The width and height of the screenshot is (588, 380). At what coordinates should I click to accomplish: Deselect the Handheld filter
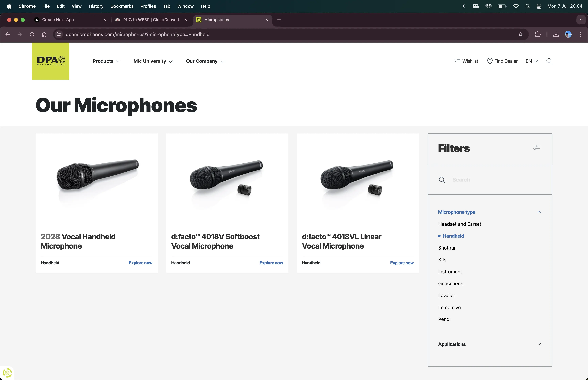point(453,236)
